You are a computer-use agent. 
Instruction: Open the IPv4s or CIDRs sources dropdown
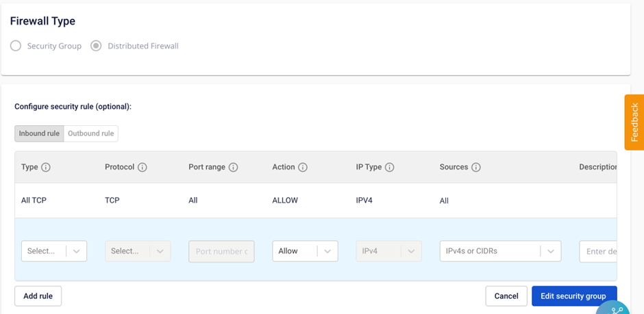click(500, 251)
